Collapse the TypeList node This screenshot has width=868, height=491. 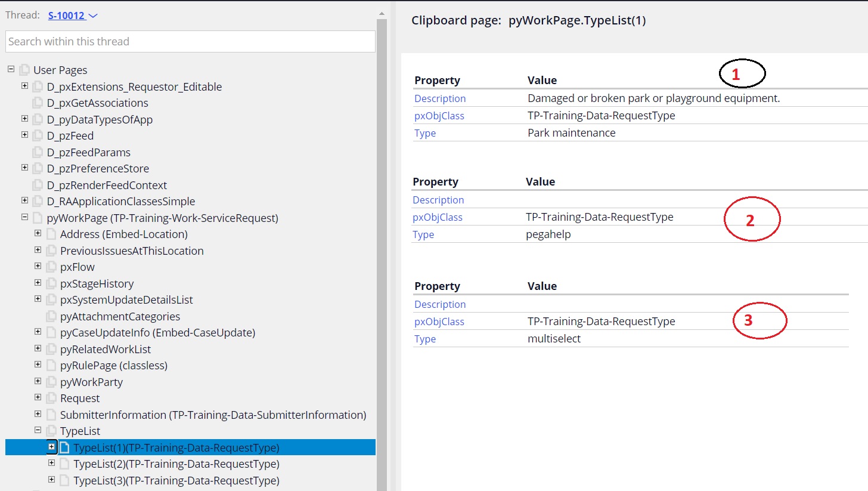tap(37, 430)
